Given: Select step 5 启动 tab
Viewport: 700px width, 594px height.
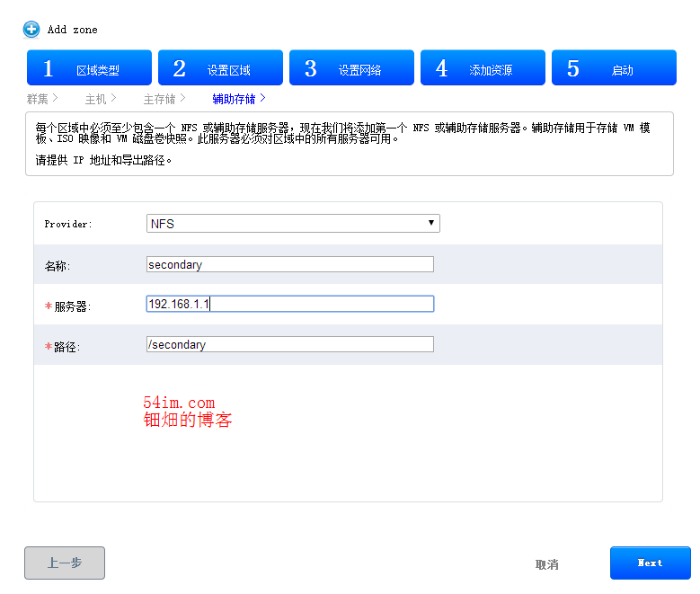Looking at the screenshot, I should point(615,68).
